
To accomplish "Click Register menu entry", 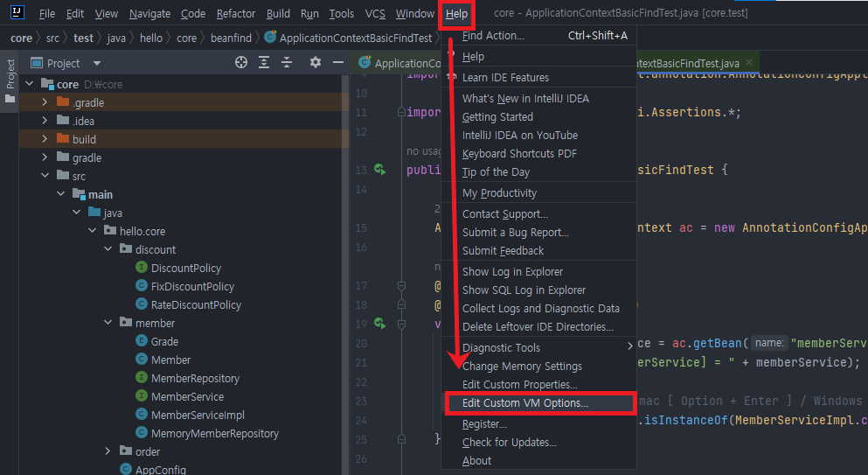I will (538, 424).
